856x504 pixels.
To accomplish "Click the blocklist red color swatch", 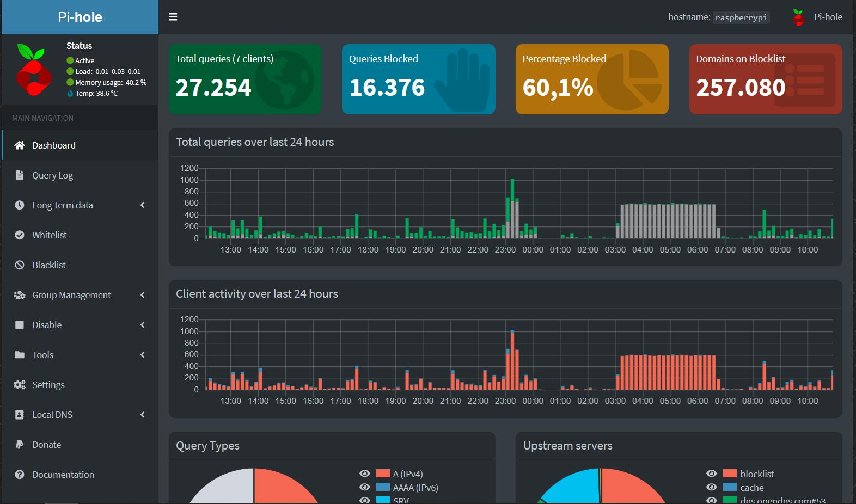I will point(730,474).
